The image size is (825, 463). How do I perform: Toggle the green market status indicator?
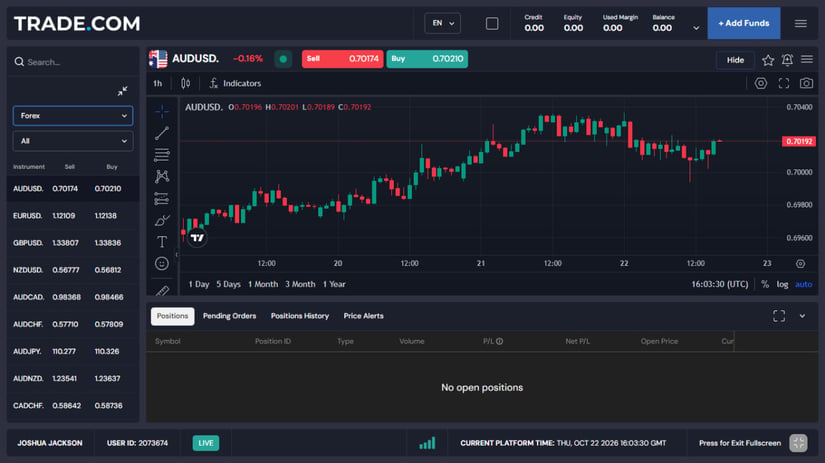coord(283,59)
